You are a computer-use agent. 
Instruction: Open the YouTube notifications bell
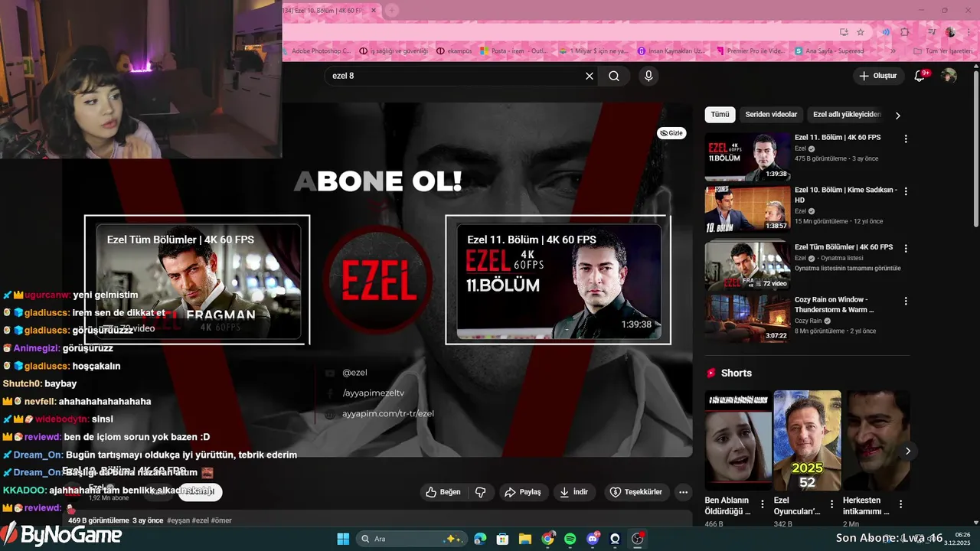click(x=921, y=75)
